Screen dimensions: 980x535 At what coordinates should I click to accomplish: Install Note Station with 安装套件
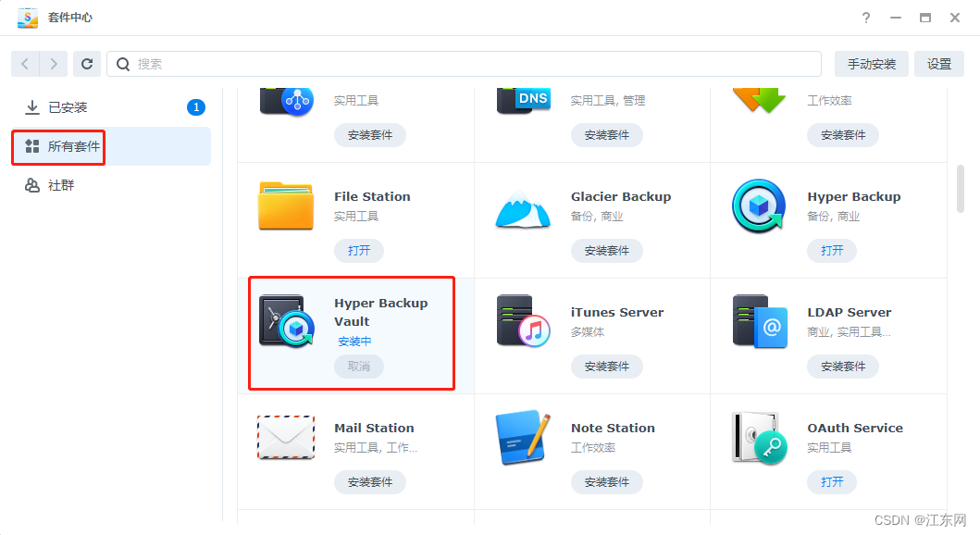tap(606, 482)
